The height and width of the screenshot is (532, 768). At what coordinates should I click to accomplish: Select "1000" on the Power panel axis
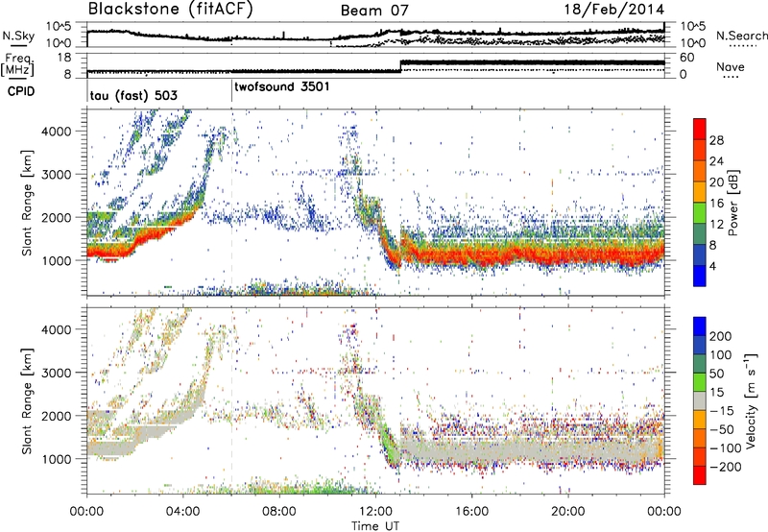pyautogui.click(x=57, y=260)
